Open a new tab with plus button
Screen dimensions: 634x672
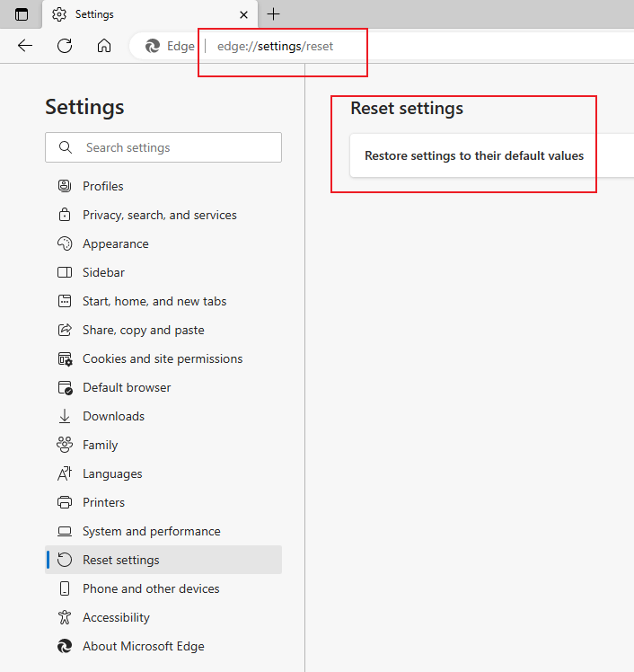[273, 14]
